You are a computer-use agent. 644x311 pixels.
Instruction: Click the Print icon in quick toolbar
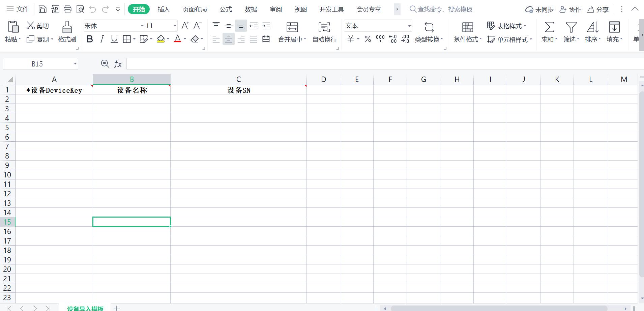[67, 9]
